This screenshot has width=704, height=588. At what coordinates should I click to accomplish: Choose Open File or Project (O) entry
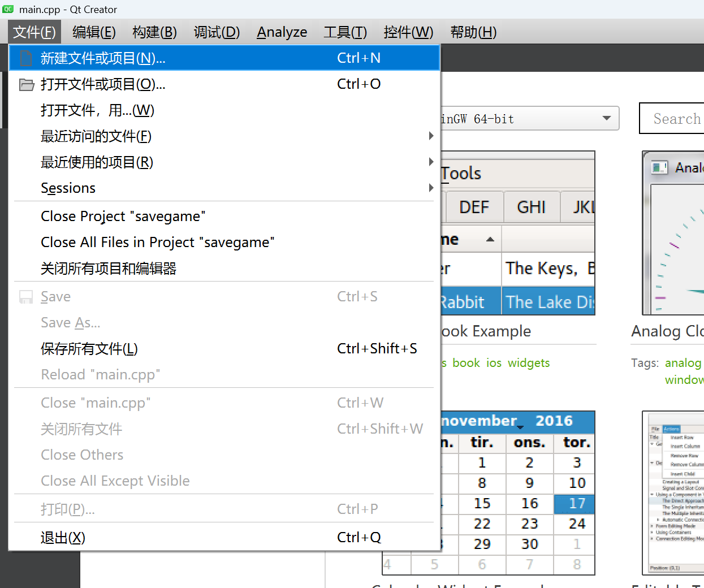point(224,84)
